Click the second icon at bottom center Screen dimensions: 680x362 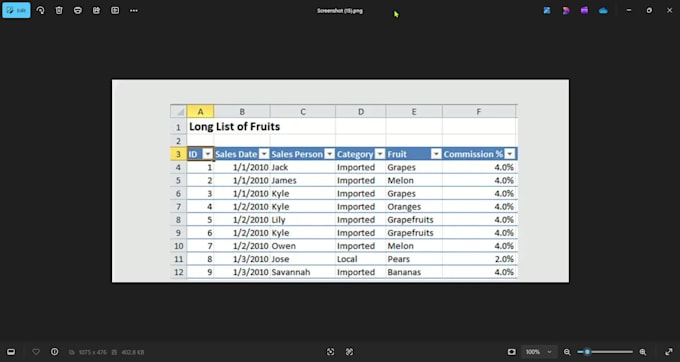pyautogui.click(x=349, y=352)
